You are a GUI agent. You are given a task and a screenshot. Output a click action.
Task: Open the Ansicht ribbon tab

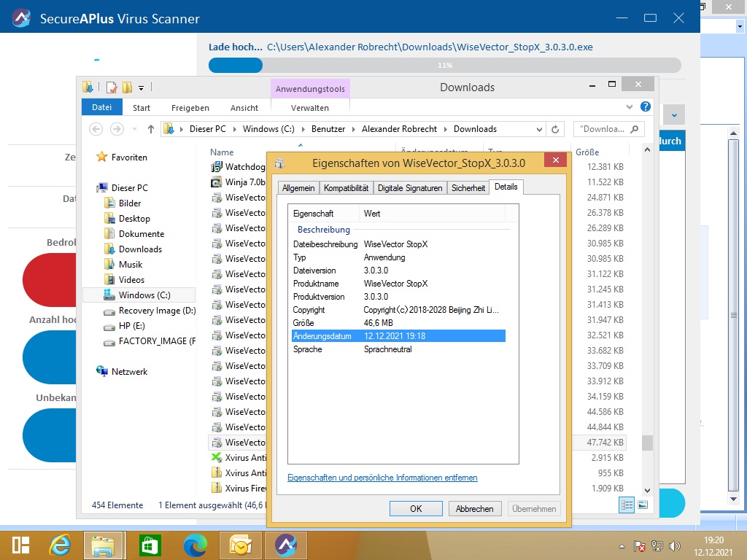(244, 108)
